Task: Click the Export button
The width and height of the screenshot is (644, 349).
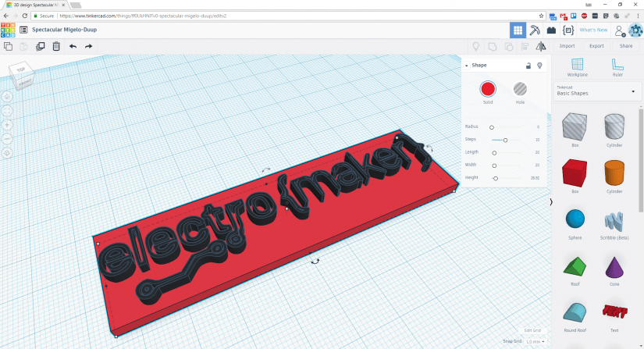Action: 596,46
